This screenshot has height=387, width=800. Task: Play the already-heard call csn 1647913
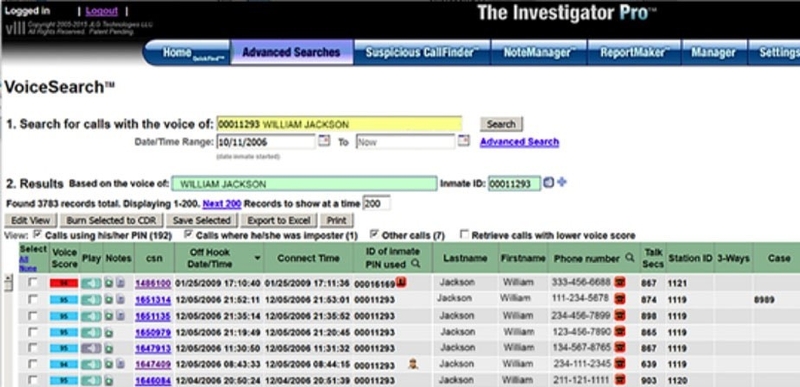[91, 348]
